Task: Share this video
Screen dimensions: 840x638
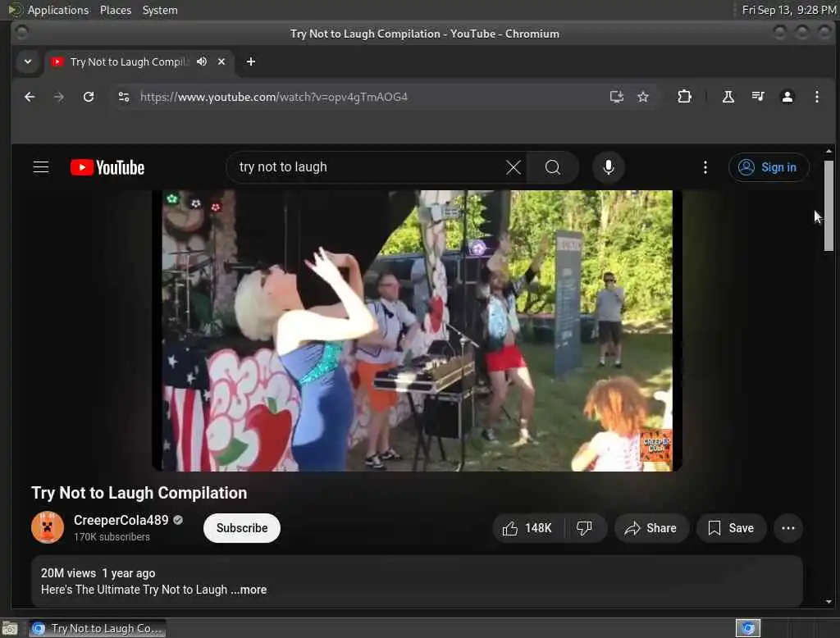Action: [x=651, y=528]
